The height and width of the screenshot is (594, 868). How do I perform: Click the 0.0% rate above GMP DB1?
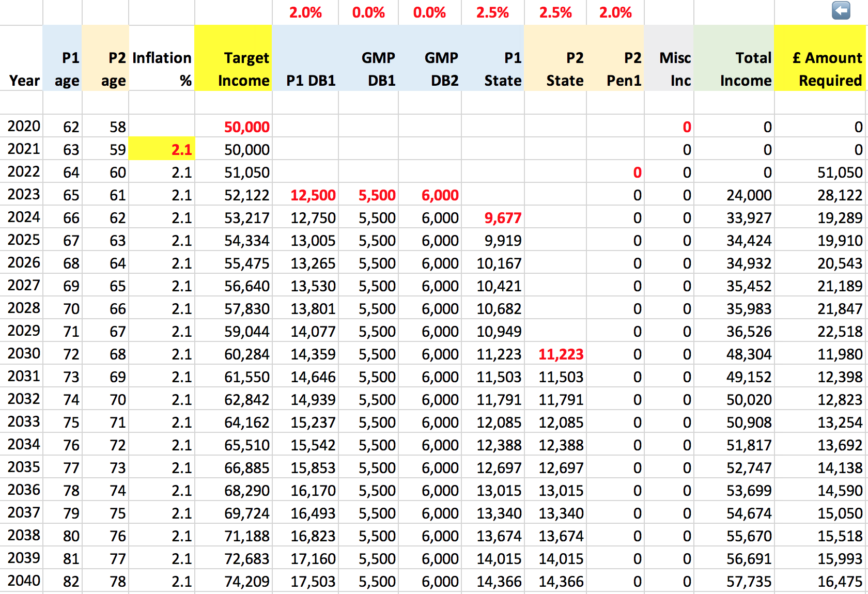coord(368,13)
